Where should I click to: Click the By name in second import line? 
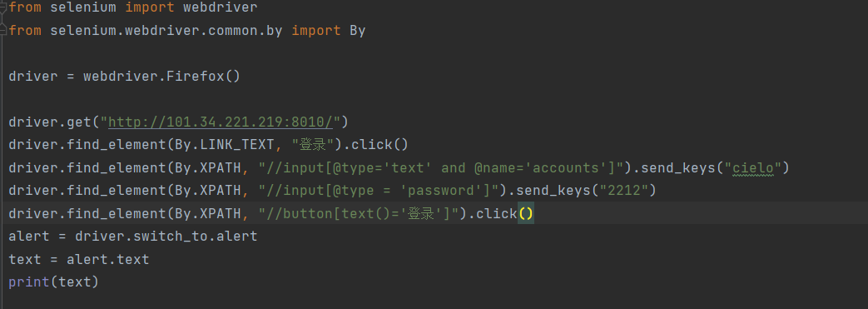point(358,31)
